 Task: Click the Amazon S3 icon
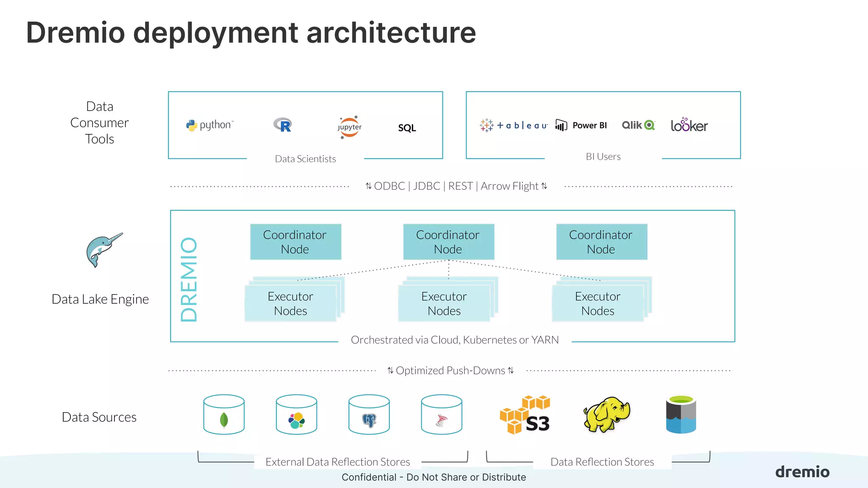point(525,415)
